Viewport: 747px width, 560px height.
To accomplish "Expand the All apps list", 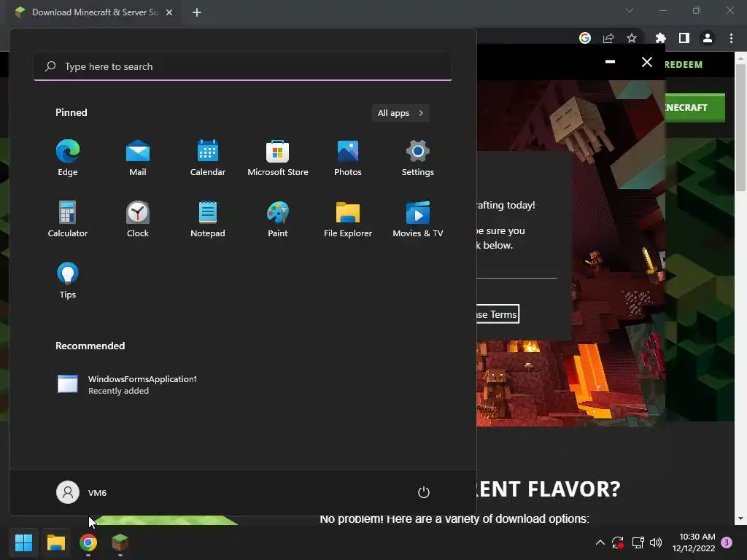I will [x=400, y=113].
